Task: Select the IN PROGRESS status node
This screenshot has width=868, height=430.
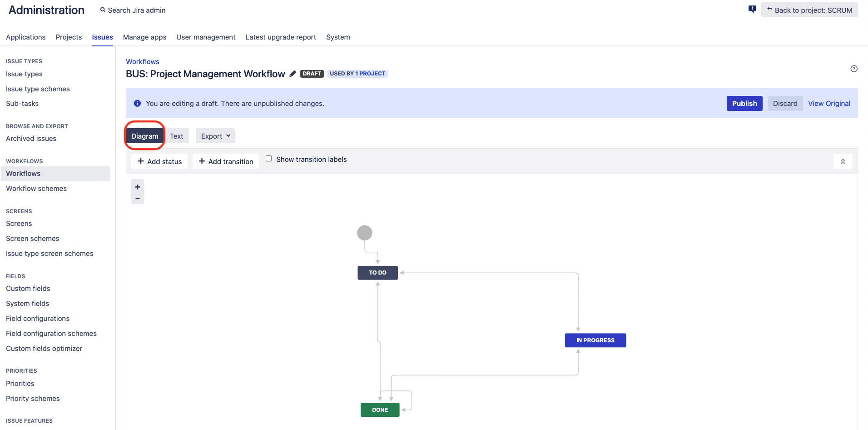Action: [595, 340]
